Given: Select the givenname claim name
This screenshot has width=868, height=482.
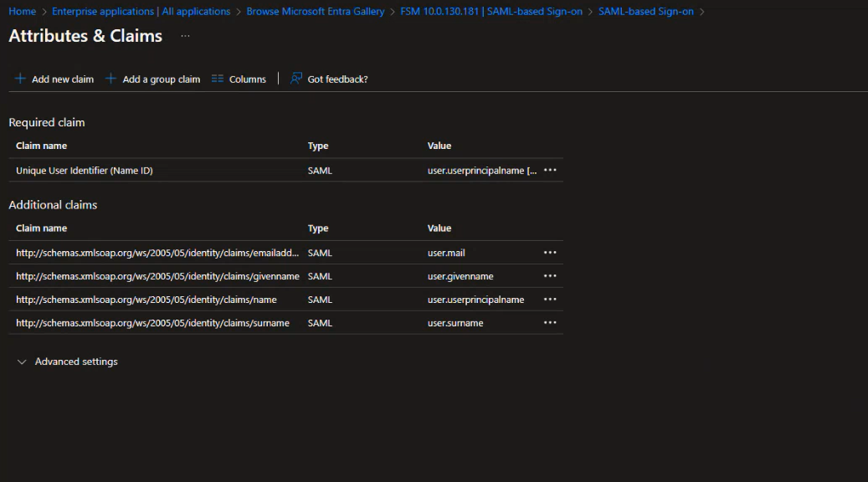Looking at the screenshot, I should coord(157,276).
